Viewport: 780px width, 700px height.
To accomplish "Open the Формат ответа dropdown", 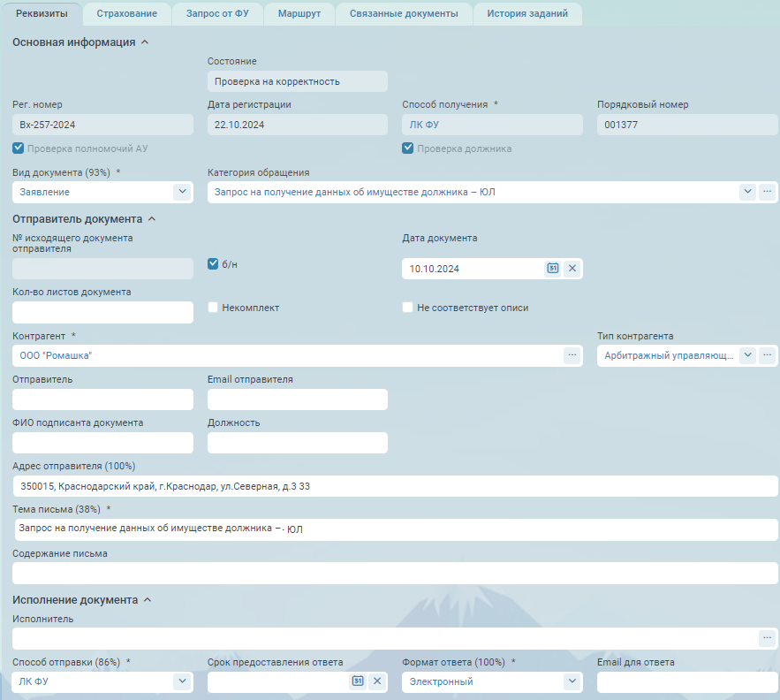I will tap(572, 681).
